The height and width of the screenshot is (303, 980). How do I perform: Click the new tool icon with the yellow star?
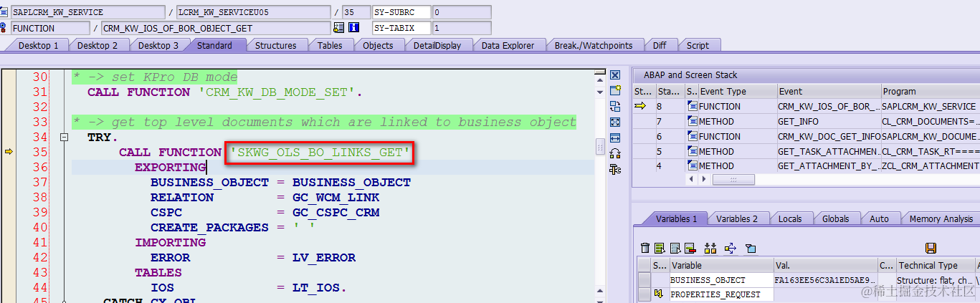pyautogui.click(x=614, y=91)
